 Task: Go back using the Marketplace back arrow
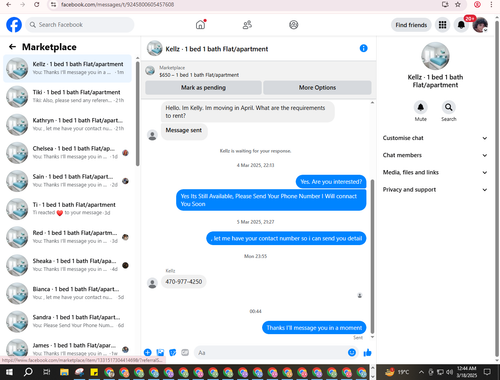click(12, 47)
